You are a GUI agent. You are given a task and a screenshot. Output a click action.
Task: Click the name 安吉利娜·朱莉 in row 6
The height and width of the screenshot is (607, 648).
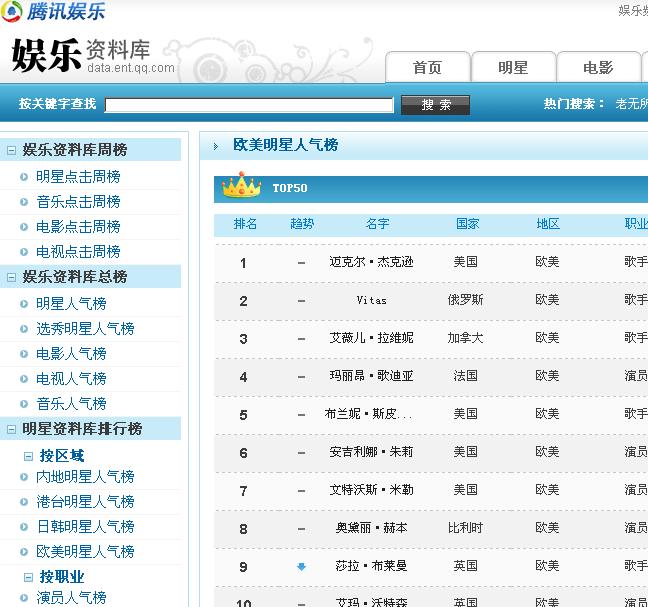(371, 452)
